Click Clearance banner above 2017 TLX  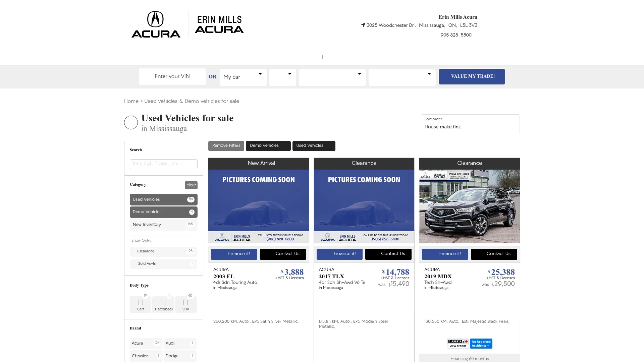364,164
